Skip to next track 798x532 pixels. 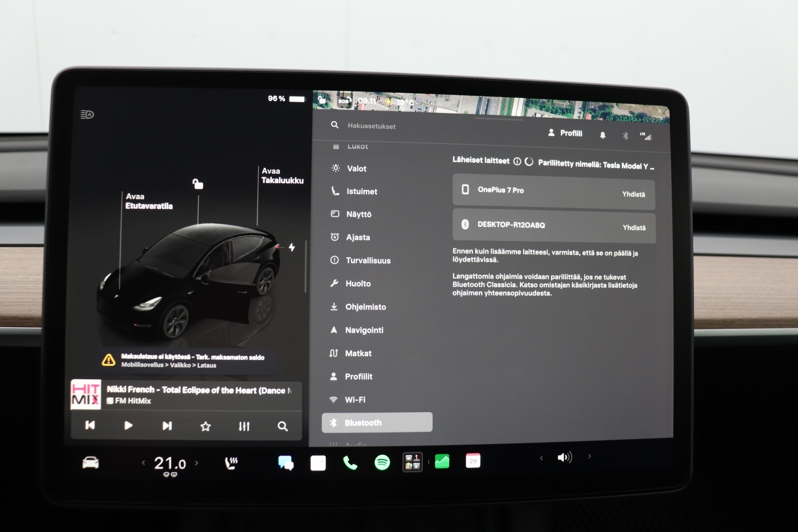coord(167,426)
